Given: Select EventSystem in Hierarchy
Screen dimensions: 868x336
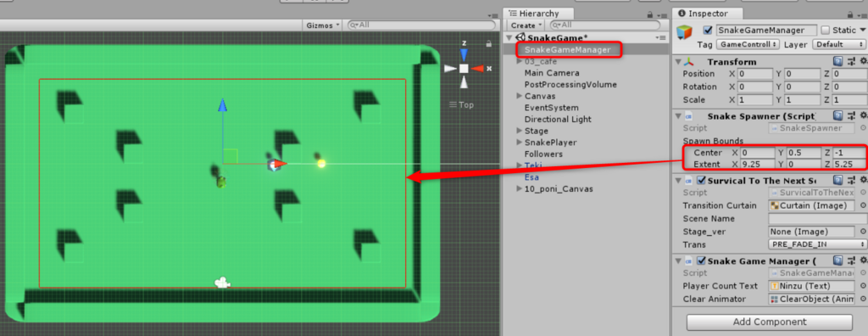Looking at the screenshot, I should 551,108.
